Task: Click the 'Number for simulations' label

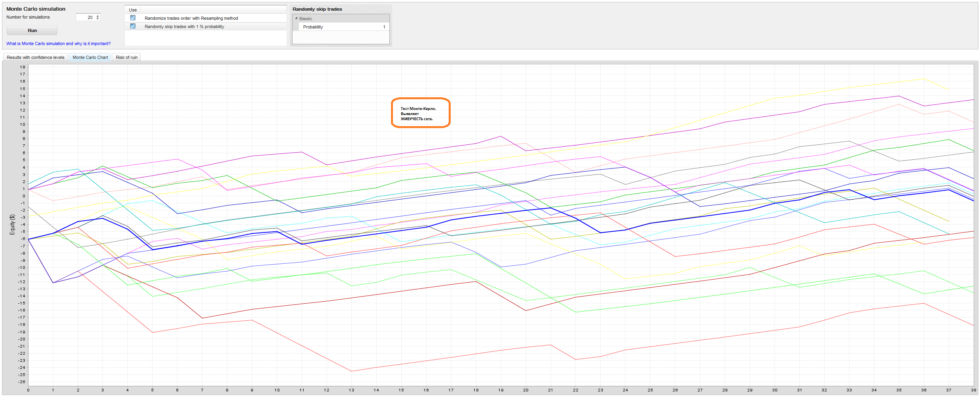Action: click(28, 17)
